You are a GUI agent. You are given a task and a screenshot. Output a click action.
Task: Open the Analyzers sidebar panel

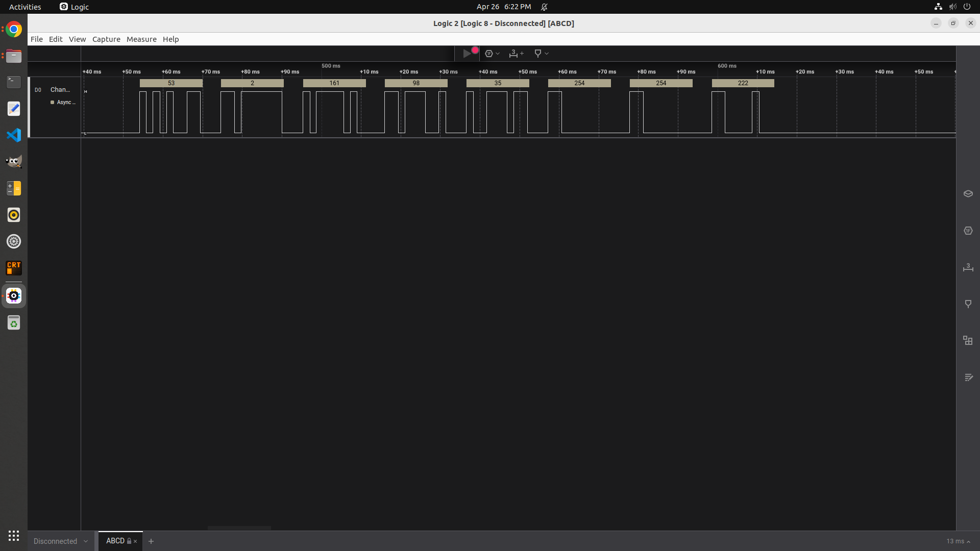(x=968, y=231)
